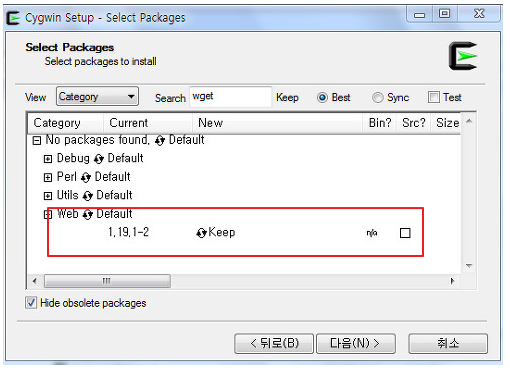Click the vertical scrollbar down arrow

pyautogui.click(x=469, y=266)
